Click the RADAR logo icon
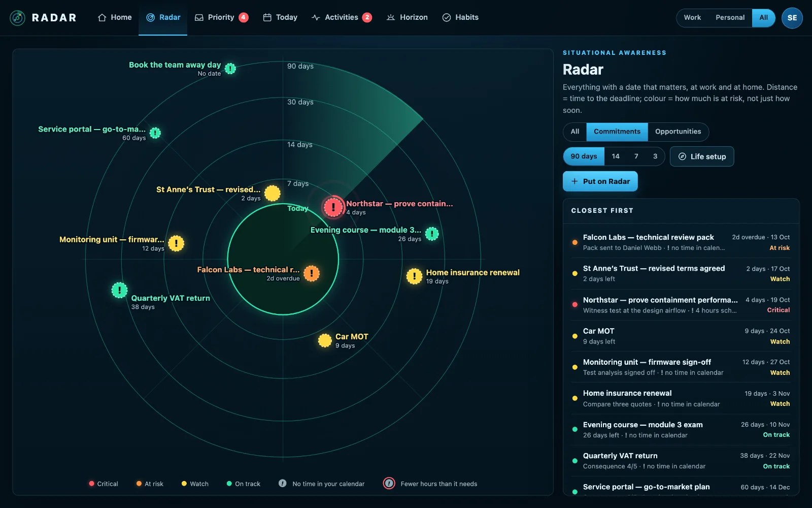Image resolution: width=812 pixels, height=508 pixels. 17,18
